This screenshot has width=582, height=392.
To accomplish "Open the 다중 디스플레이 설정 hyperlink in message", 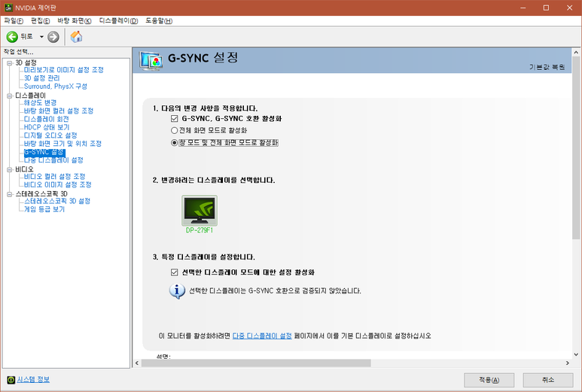I will tap(262, 336).
